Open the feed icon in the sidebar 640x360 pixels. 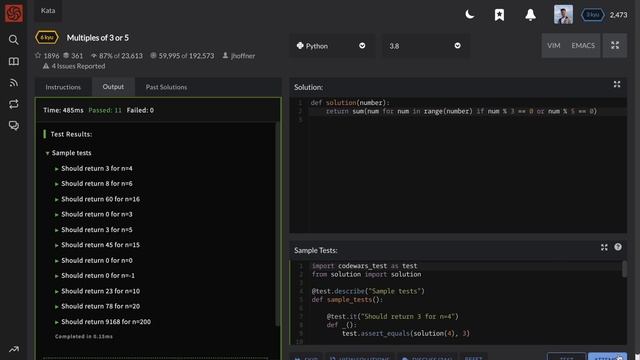(x=13, y=83)
